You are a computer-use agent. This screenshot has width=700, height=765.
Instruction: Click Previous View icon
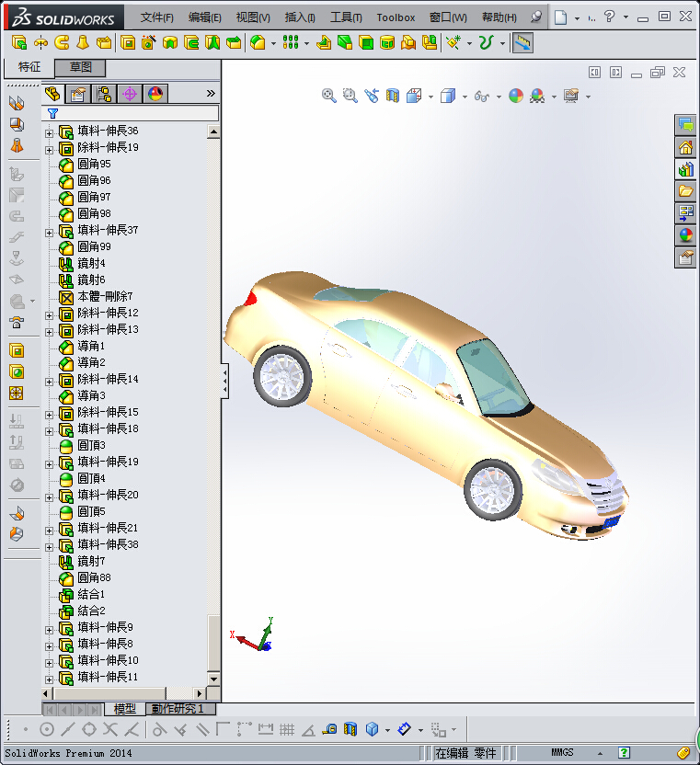point(372,96)
